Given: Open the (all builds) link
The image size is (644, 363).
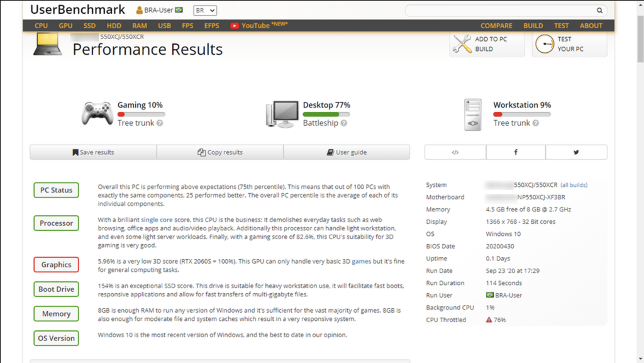Looking at the screenshot, I should pyautogui.click(x=574, y=185).
